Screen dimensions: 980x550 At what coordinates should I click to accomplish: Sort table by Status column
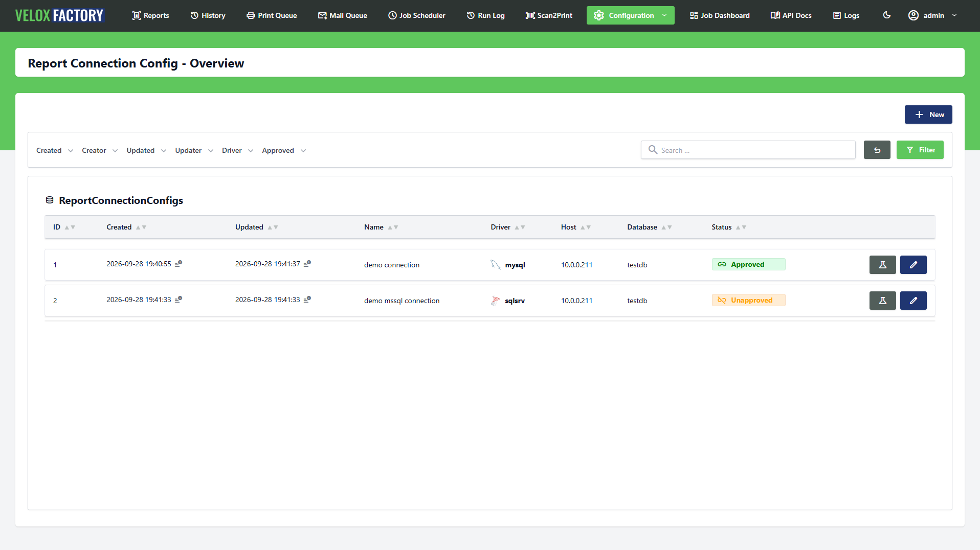pyautogui.click(x=729, y=227)
